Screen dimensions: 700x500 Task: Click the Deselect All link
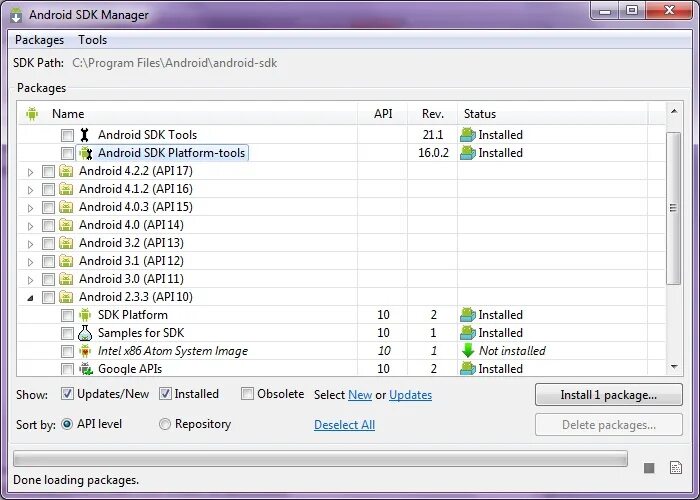tap(344, 425)
